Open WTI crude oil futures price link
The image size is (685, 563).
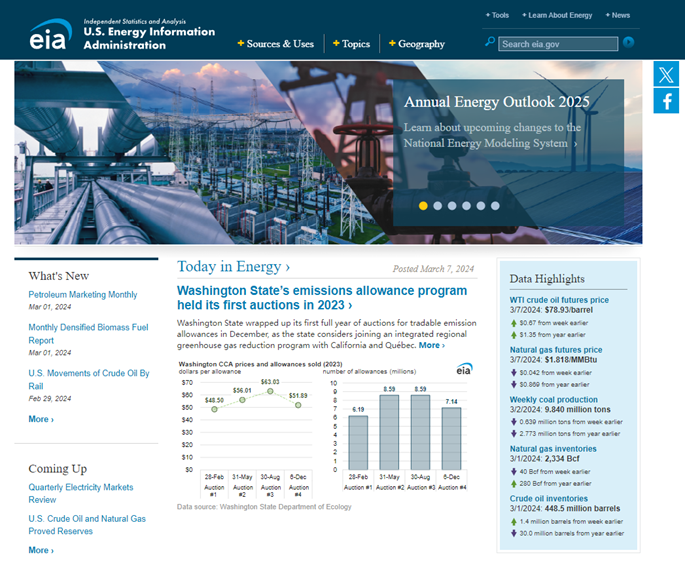pyautogui.click(x=559, y=299)
